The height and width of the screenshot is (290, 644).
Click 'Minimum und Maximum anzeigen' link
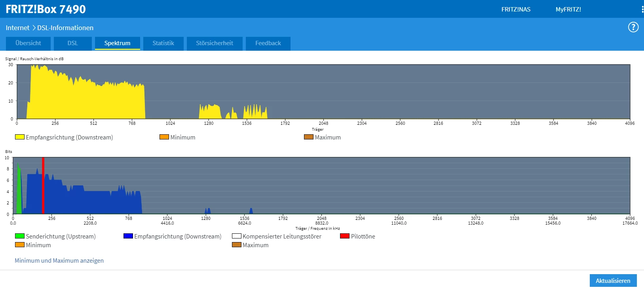[59, 261]
